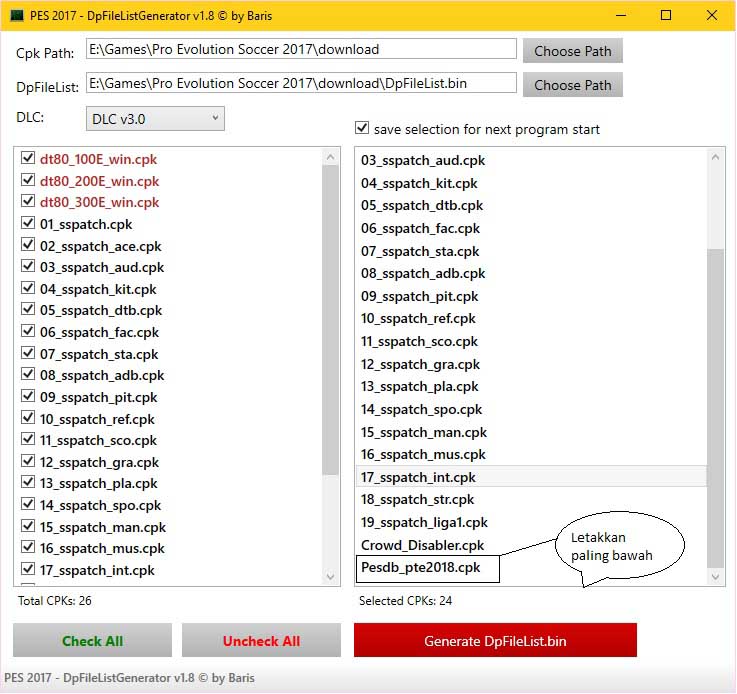Image resolution: width=737 pixels, height=694 pixels.
Task: Close the DpFileListGenerator window
Action: point(712,16)
